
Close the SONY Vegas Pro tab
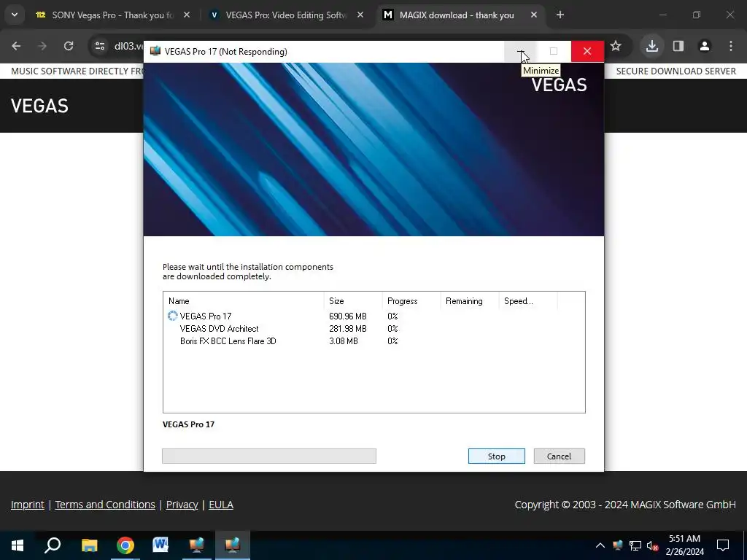point(187,15)
